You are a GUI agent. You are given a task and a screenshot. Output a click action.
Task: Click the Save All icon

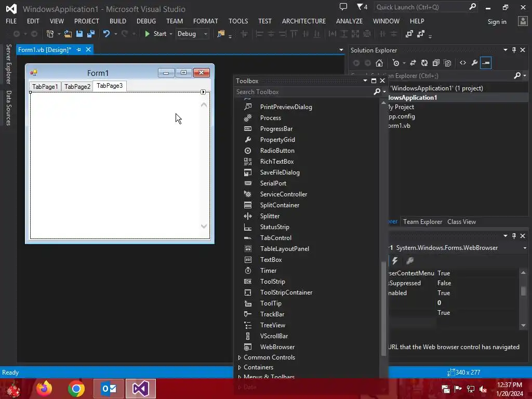91,34
